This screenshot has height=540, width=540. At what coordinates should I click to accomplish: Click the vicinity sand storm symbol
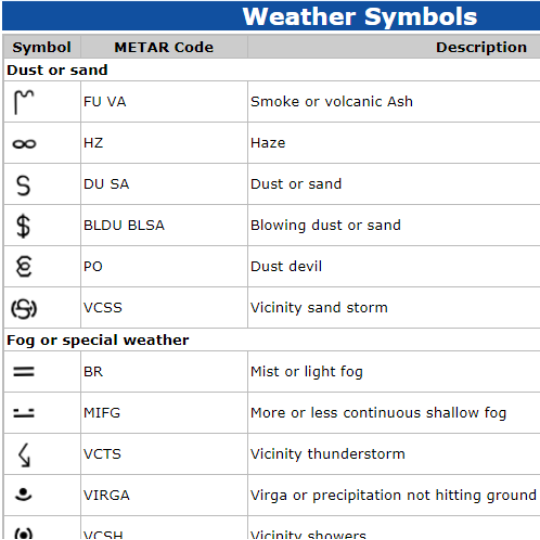(24, 309)
